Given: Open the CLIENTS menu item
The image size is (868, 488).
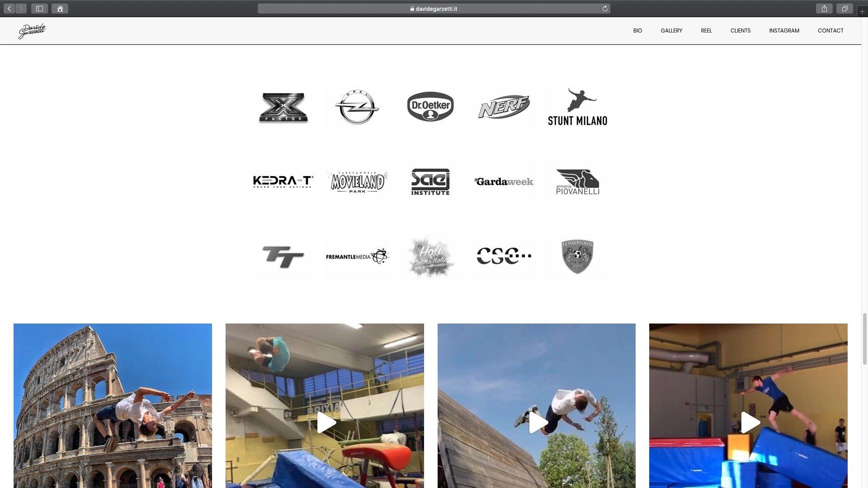Looking at the screenshot, I should coord(741,31).
